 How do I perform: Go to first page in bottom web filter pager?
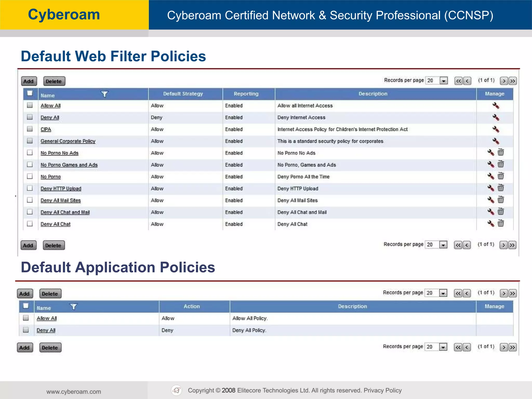point(458,245)
